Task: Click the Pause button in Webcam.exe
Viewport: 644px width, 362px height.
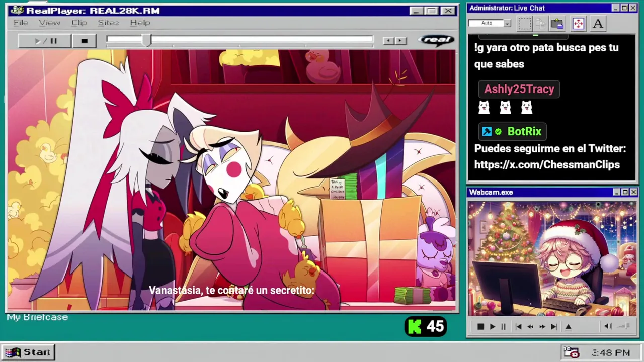Action: coord(503,327)
